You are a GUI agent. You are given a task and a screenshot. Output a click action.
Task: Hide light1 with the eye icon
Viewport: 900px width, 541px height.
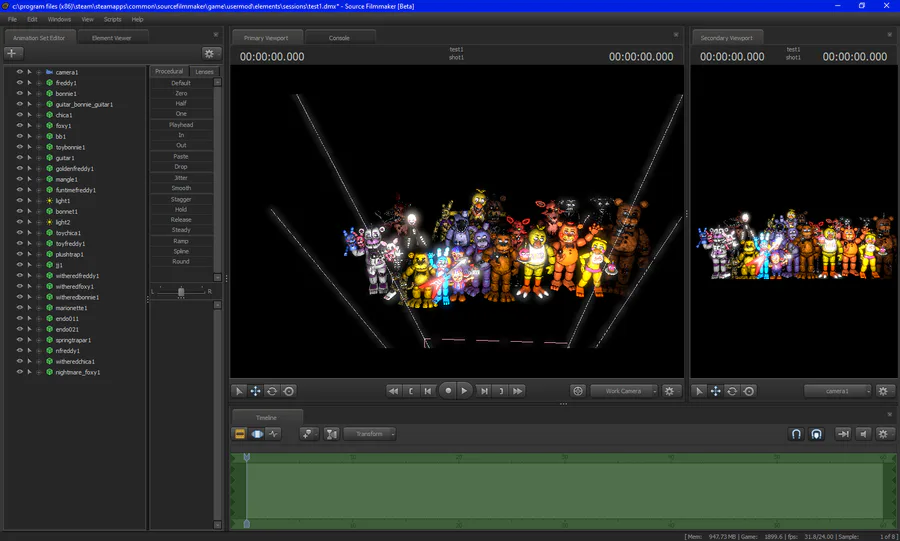pyautogui.click(x=20, y=200)
